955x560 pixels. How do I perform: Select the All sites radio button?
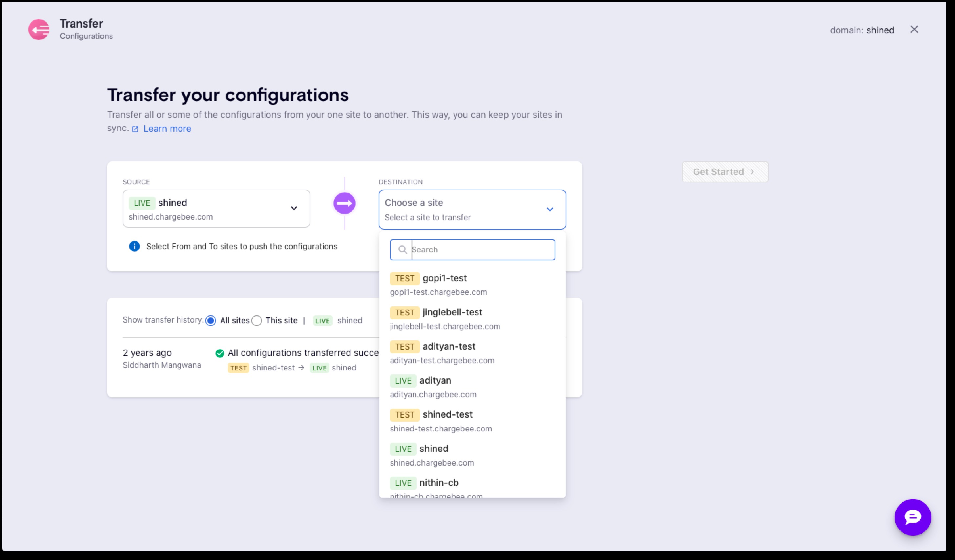[211, 321]
